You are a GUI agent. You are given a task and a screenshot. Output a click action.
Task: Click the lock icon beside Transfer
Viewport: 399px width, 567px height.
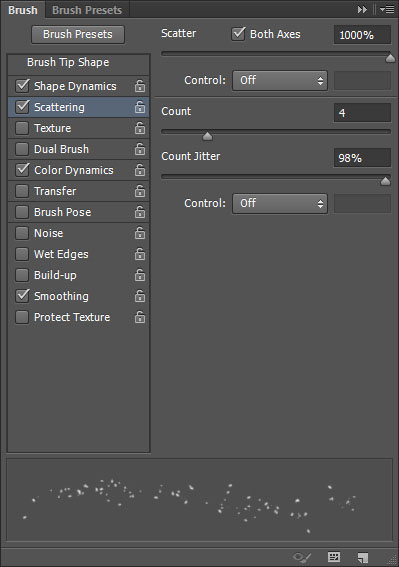[x=140, y=191]
